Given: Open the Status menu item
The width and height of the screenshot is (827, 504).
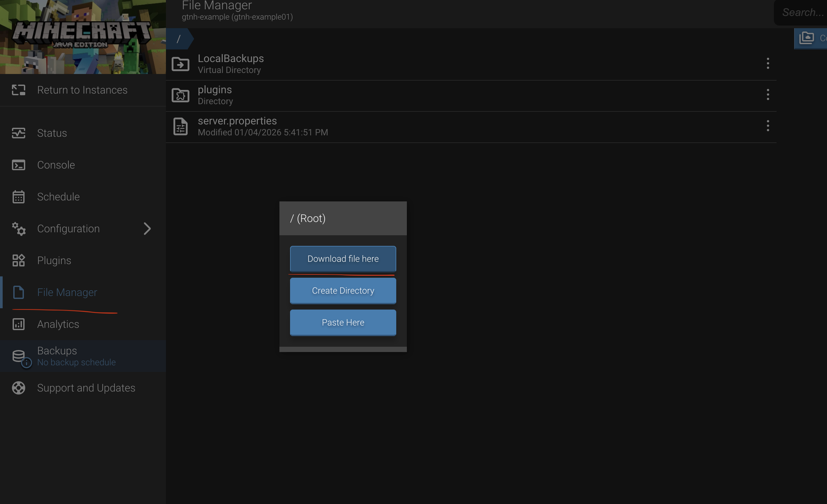Looking at the screenshot, I should pos(52,133).
